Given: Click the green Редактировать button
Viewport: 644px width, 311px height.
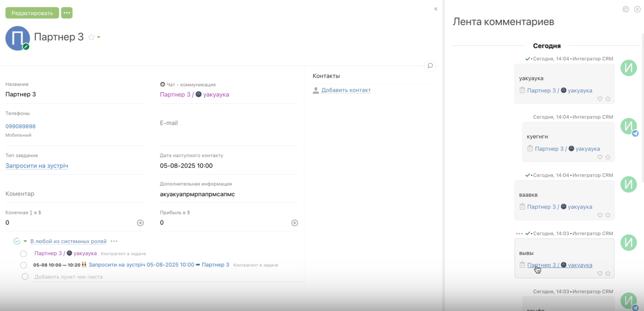Looking at the screenshot, I should point(32,13).
